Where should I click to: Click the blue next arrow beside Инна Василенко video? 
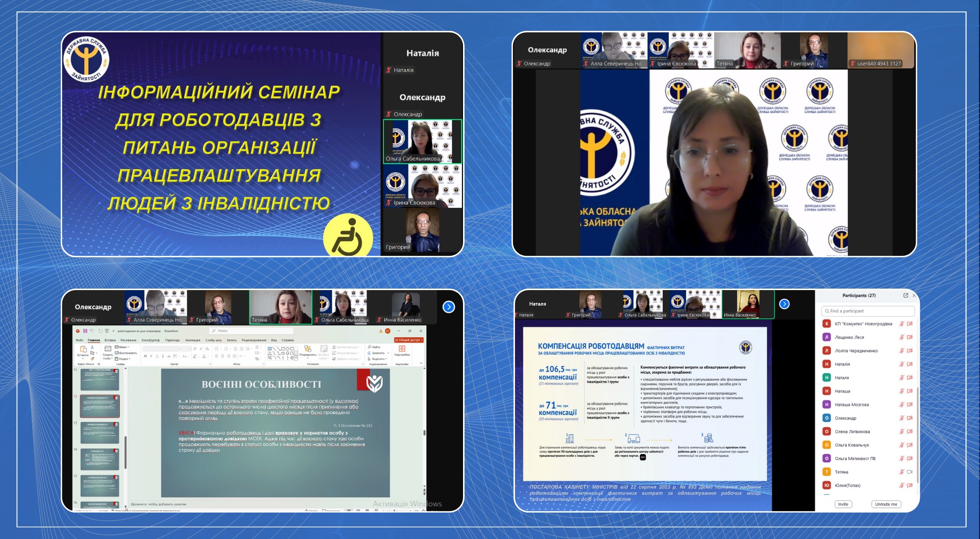784,304
